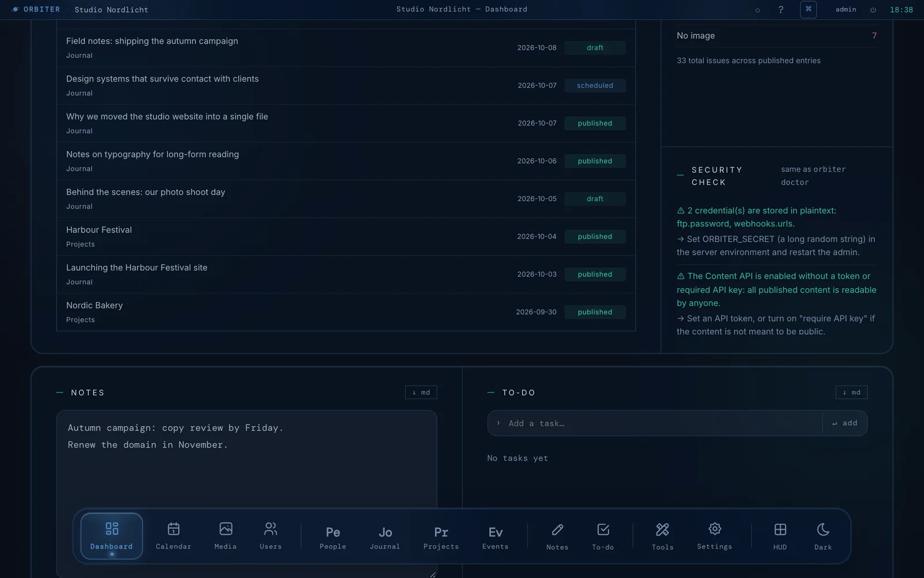
Task: Click the No tasks yet text
Action: tap(517, 458)
